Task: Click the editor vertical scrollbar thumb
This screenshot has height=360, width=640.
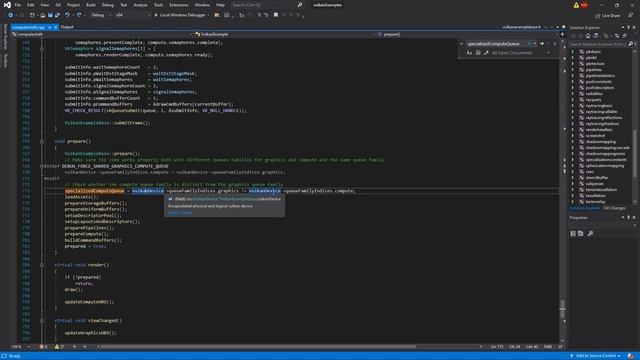Action: (562, 309)
